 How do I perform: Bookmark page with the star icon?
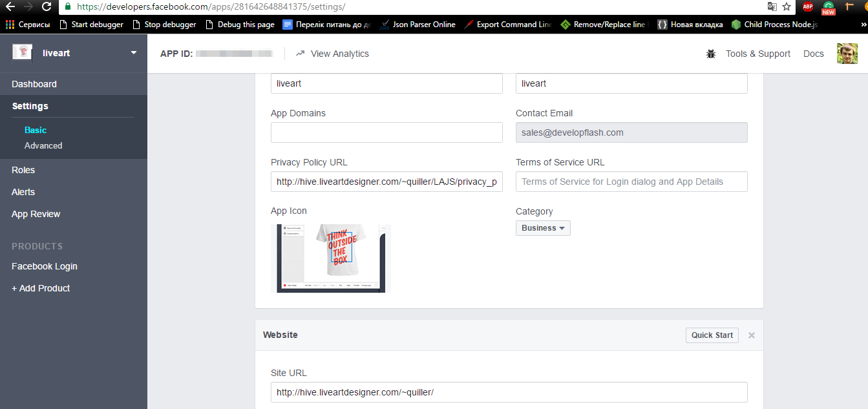tap(787, 6)
